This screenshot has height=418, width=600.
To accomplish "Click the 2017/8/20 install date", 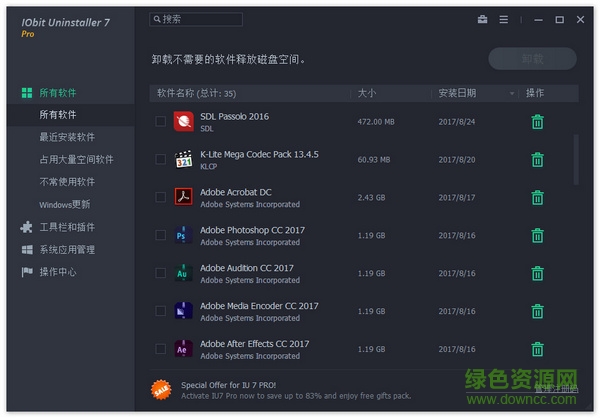I will 457,160.
